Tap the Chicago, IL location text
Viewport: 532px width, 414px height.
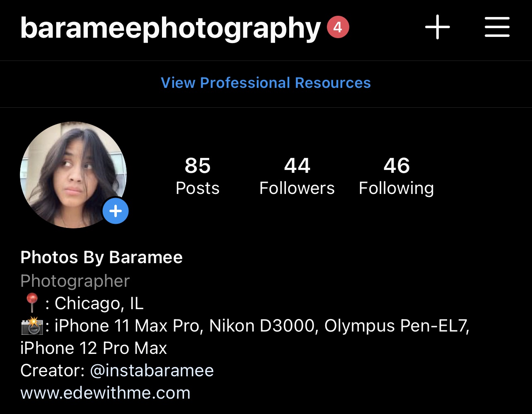coord(99,303)
